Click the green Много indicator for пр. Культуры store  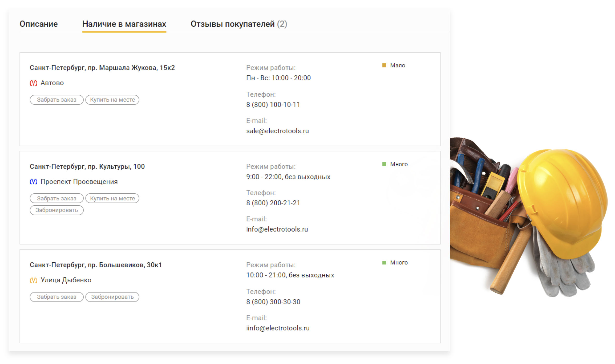point(384,164)
